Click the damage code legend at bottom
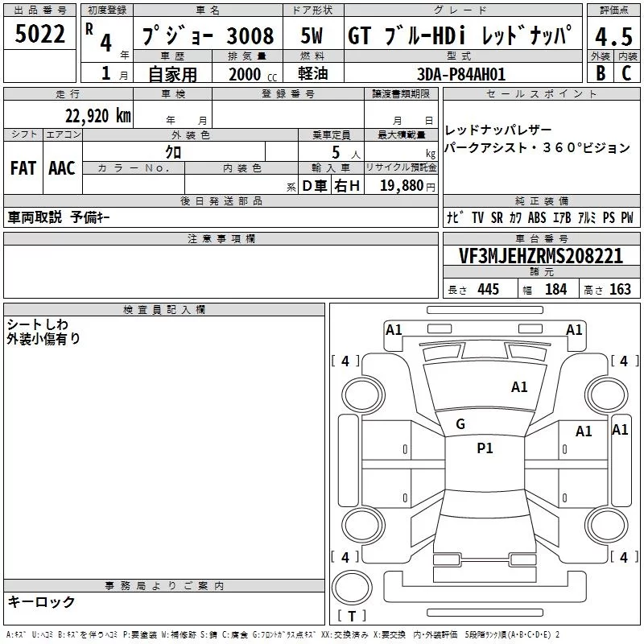 coord(283,635)
